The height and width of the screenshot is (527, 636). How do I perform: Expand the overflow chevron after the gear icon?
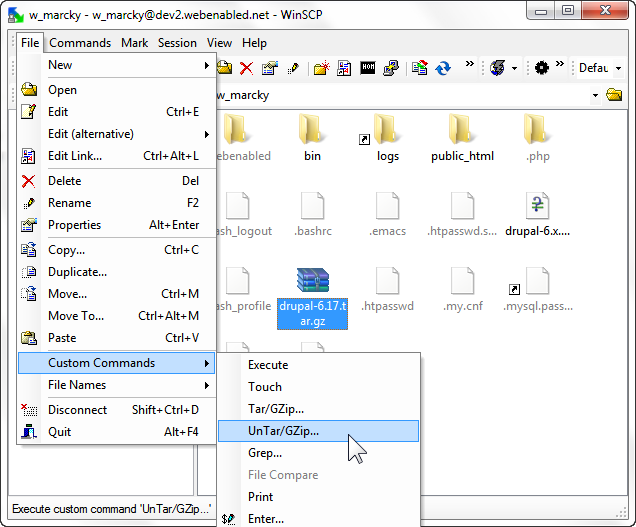[x=560, y=64]
